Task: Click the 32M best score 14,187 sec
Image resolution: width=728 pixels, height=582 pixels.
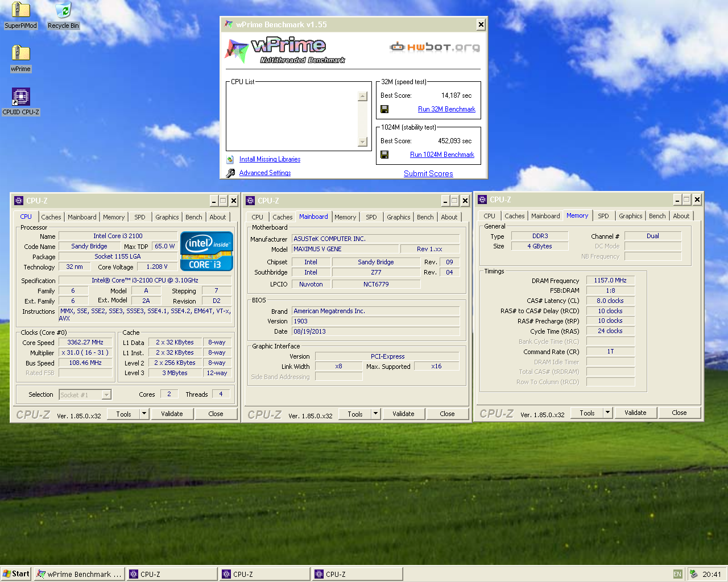Action: (456, 95)
